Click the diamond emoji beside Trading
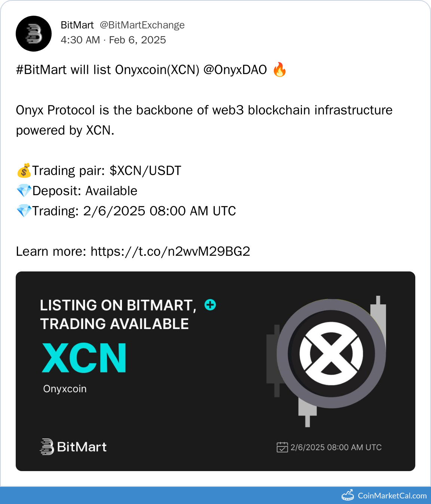The height and width of the screenshot is (504, 431). click(24, 211)
